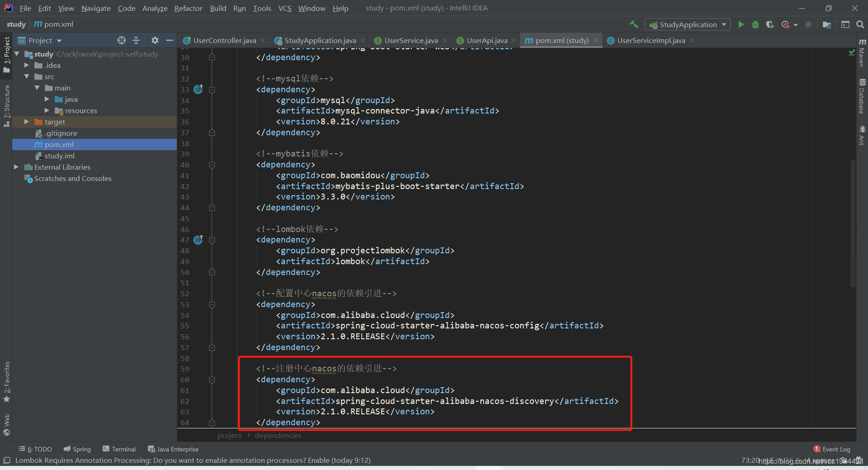Start debugging with the bug icon
This screenshot has width=868, height=470.
point(755,24)
